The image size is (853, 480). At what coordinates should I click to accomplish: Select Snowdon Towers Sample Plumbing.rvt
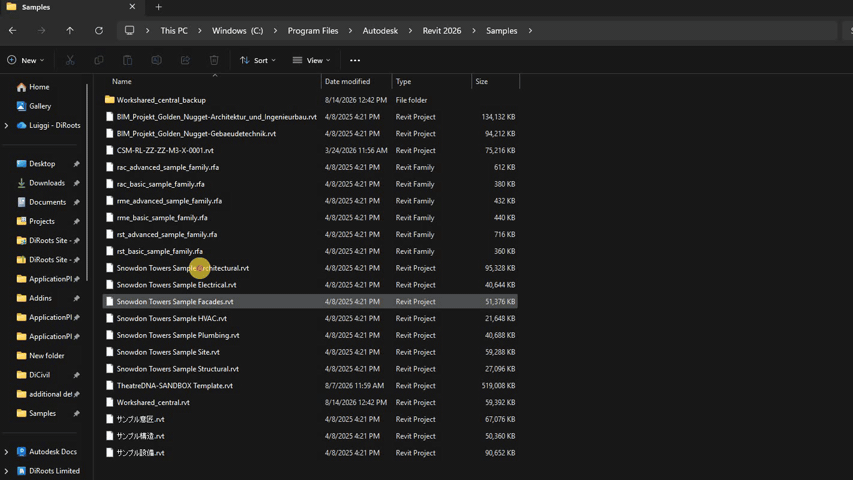[x=310, y=335]
